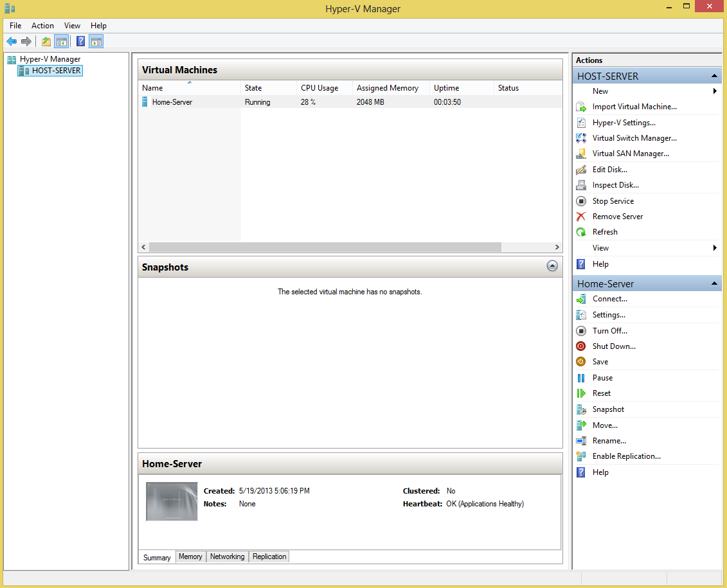Click the Hyper-V Settings icon
The image size is (727, 588).
coord(581,123)
